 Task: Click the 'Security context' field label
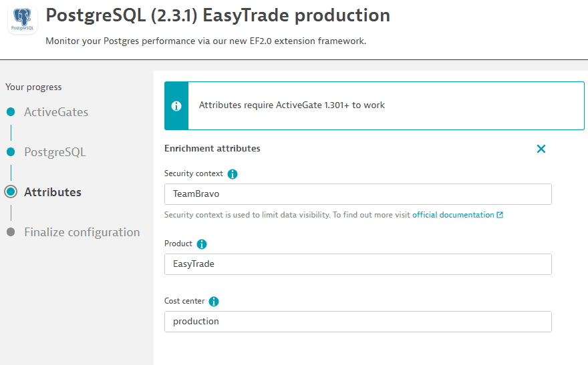click(194, 173)
